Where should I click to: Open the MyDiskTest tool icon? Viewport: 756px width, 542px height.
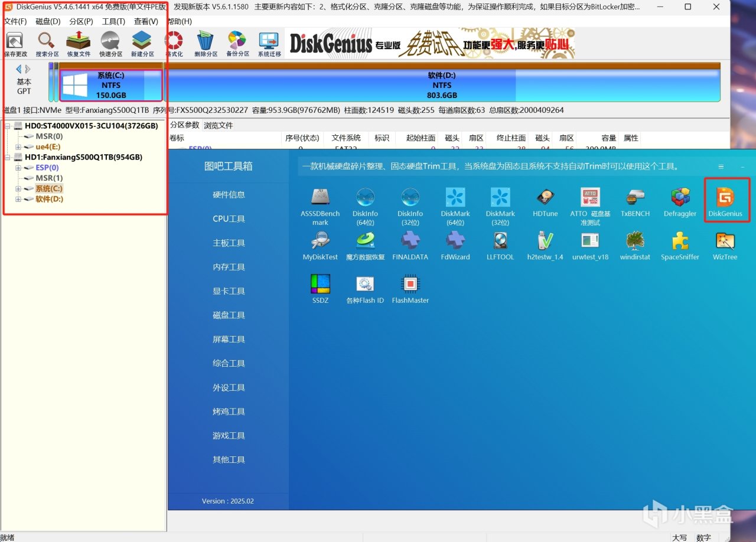320,246
